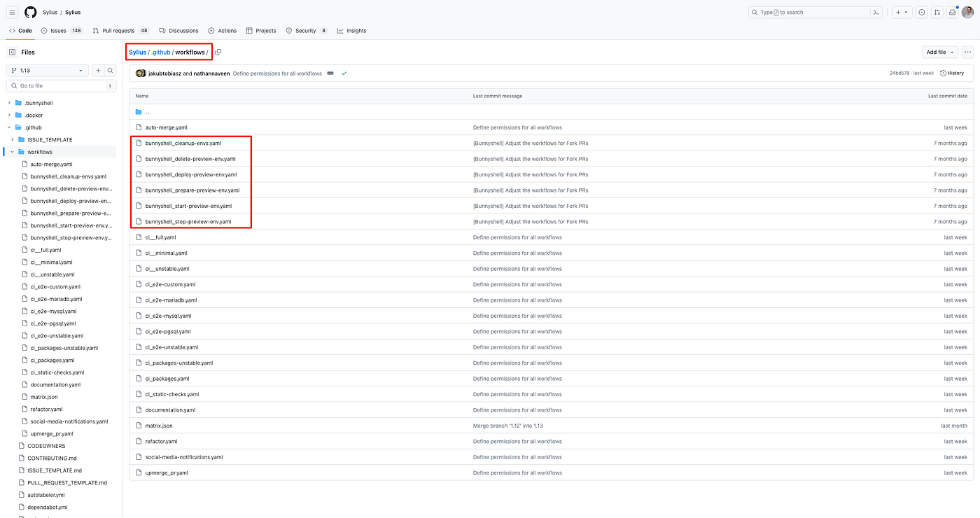980x518 pixels.
Task: Expand commit message details ellipsis
Action: click(330, 73)
